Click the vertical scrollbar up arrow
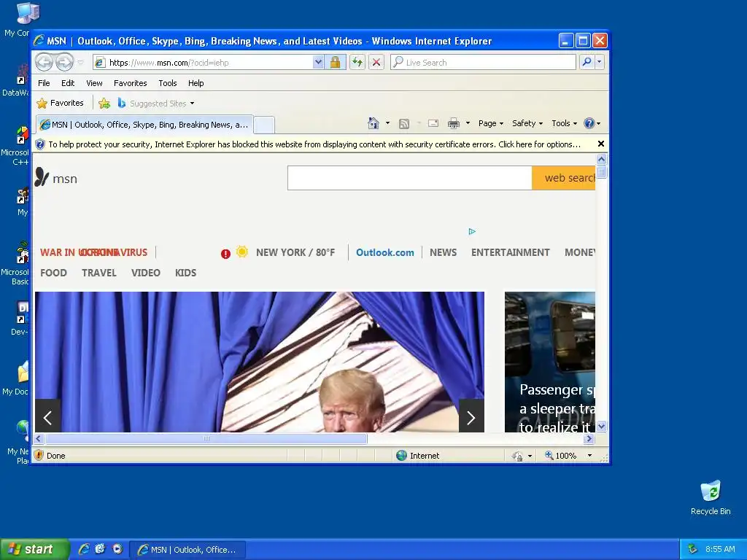747x560 pixels. click(x=601, y=159)
